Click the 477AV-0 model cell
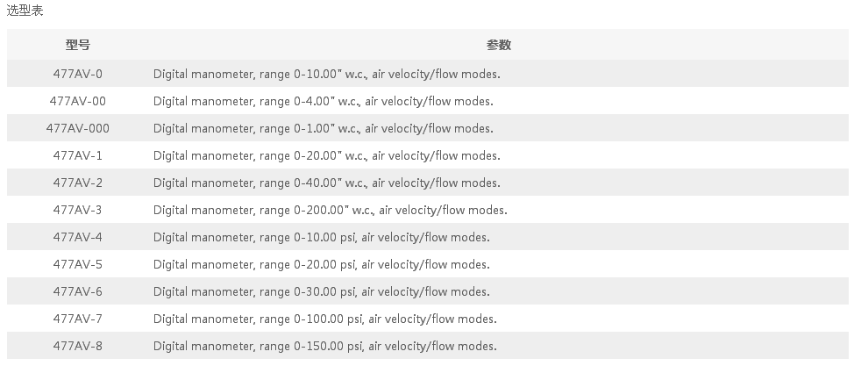The image size is (868, 373). 77,74
